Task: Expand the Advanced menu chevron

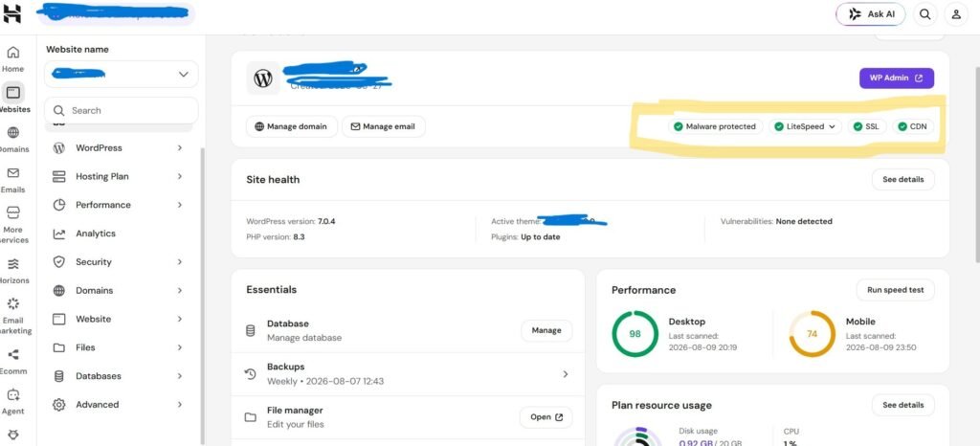Action: click(x=180, y=405)
